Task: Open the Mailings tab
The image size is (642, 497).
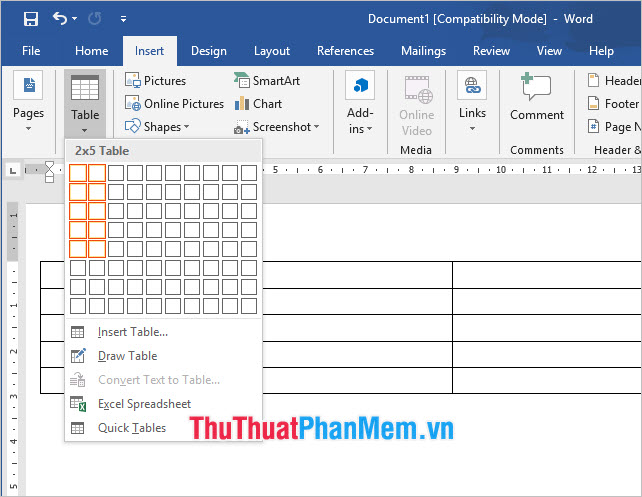Action: click(423, 51)
